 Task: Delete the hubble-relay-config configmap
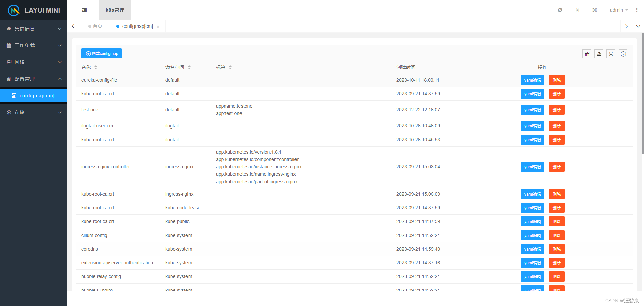[x=556, y=276]
